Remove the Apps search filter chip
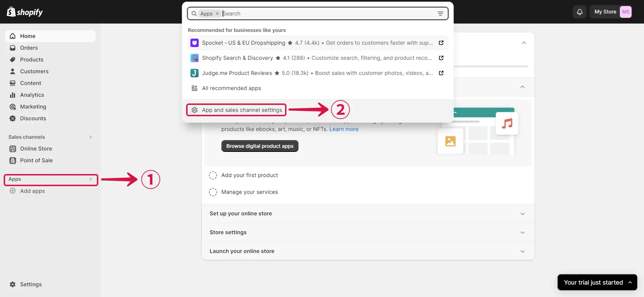 click(217, 14)
